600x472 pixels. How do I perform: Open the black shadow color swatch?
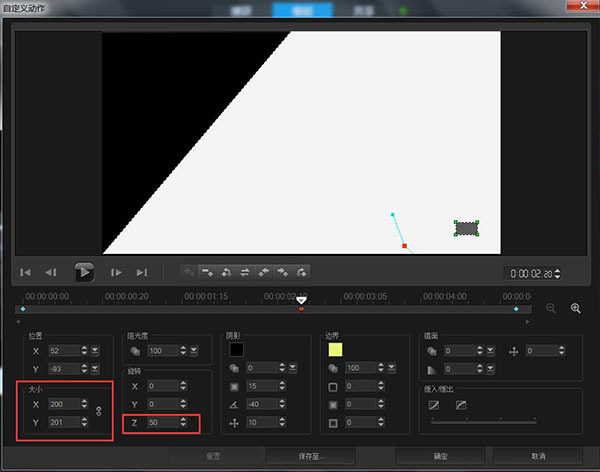[x=236, y=350]
